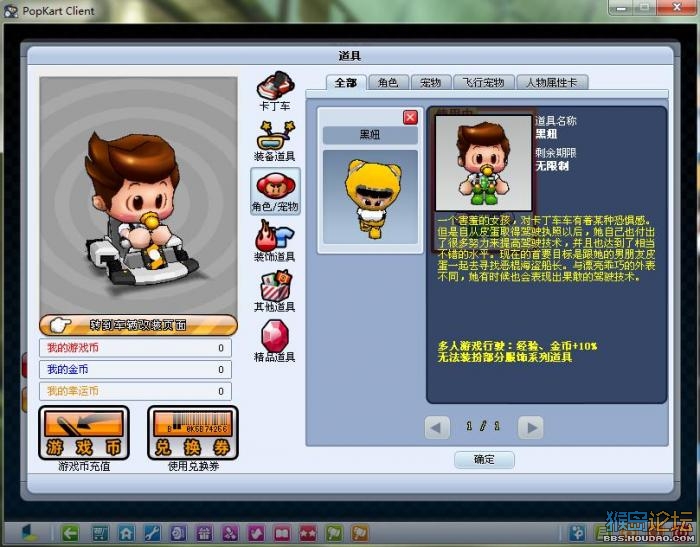Click the magenta flower icon in bottom toolbar

[x=230, y=533]
